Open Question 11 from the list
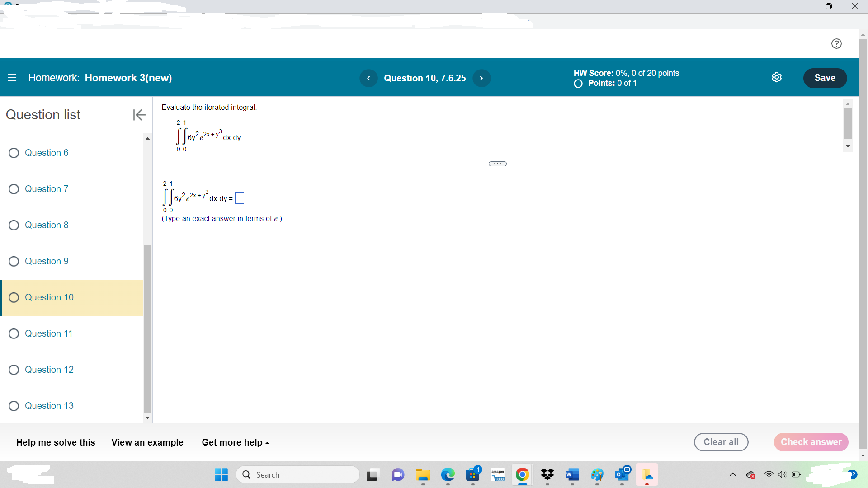The width and height of the screenshot is (868, 488). pyautogui.click(x=48, y=333)
